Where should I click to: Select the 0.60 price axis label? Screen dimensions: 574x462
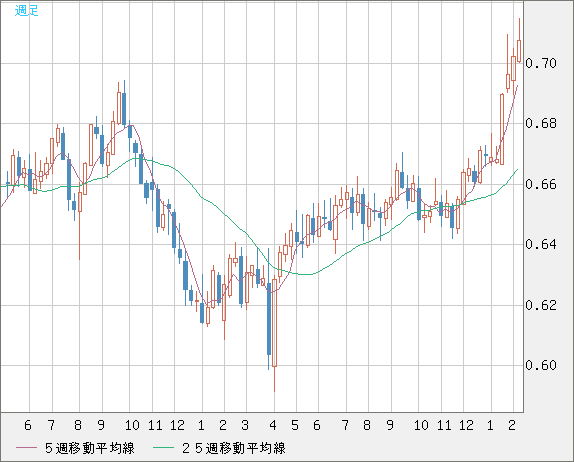(541, 365)
